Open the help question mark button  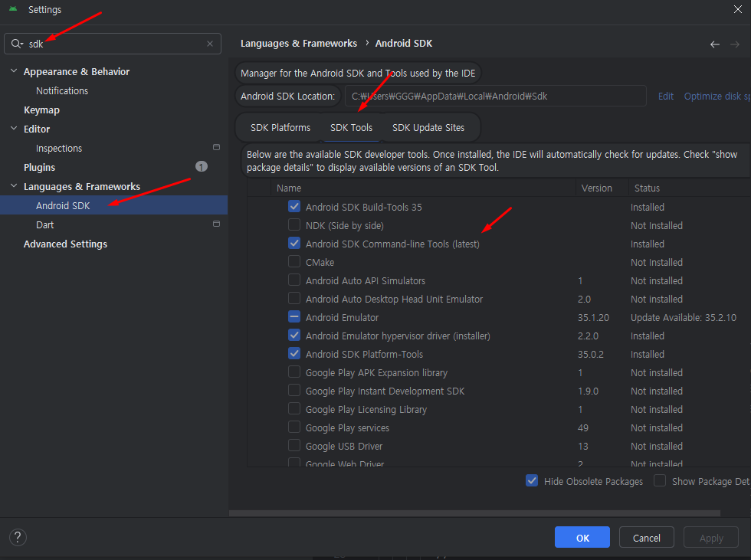coord(18,537)
